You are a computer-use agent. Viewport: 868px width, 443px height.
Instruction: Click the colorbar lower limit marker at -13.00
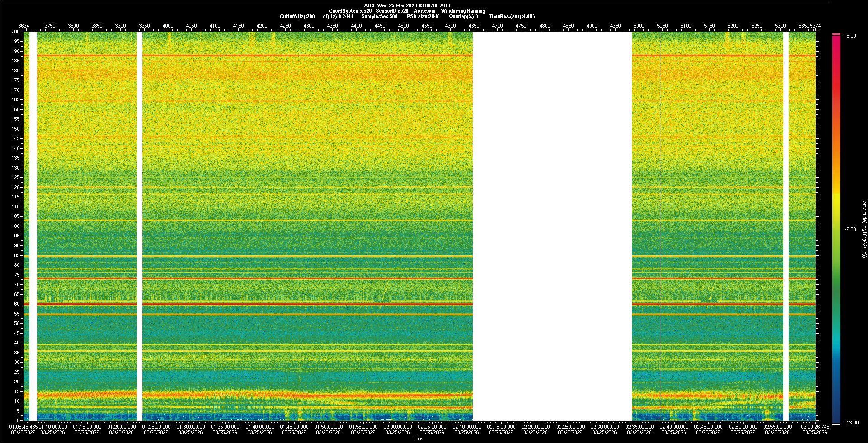pos(836,424)
